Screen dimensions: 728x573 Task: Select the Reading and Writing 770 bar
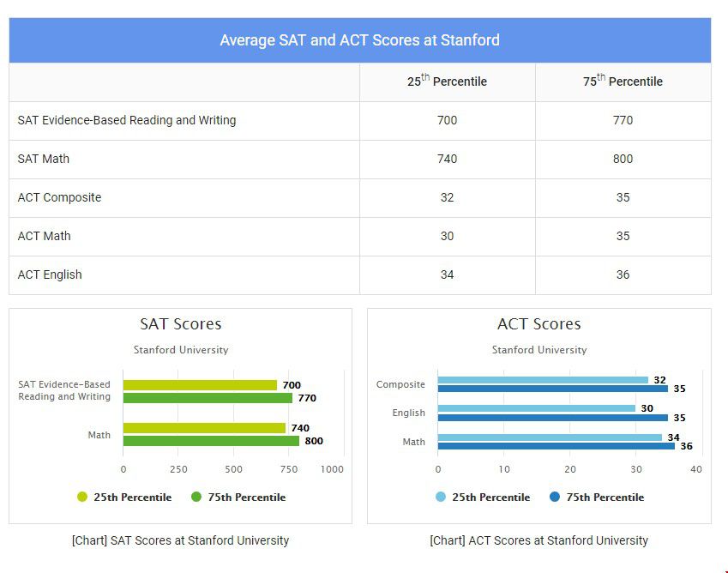(208, 398)
